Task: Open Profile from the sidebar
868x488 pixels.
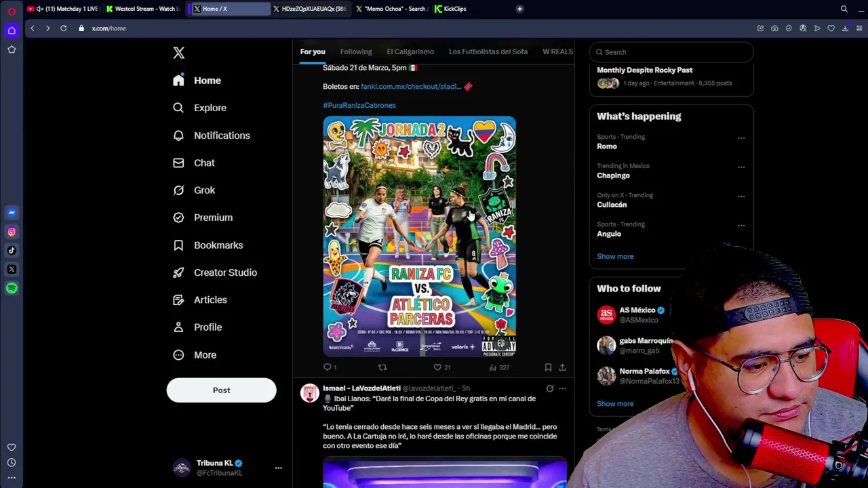Action: click(197, 327)
